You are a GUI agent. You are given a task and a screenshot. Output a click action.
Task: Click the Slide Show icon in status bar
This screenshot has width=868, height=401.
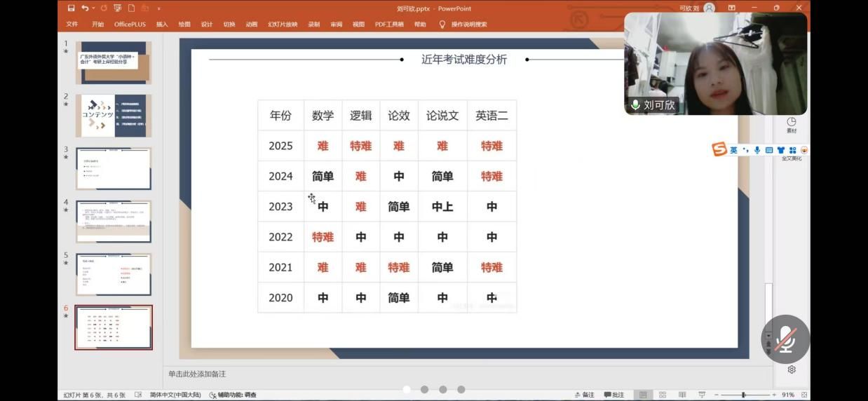[702, 395]
